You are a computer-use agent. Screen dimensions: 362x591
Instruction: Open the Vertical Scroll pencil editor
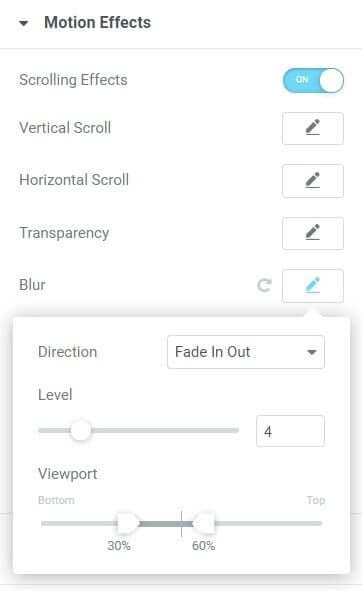[313, 128]
